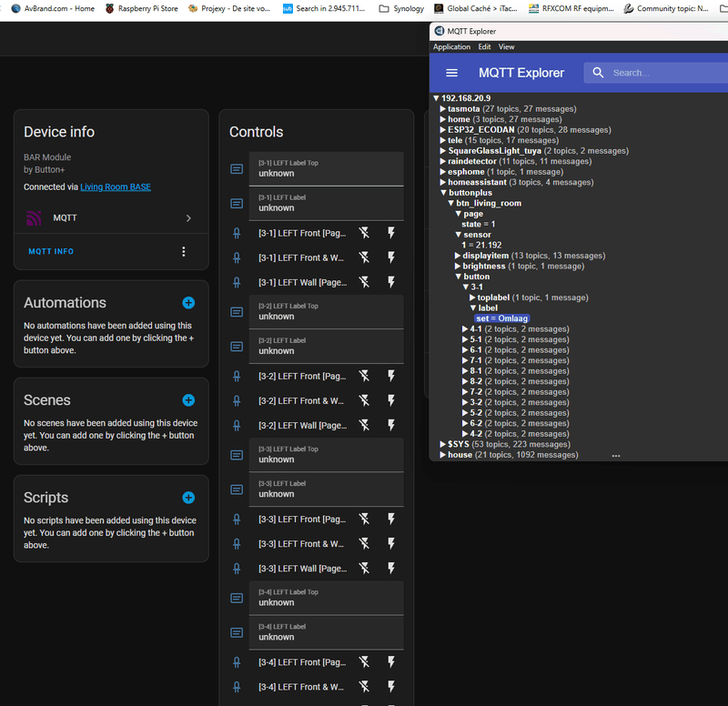728x706 pixels.
Task: Open the Global Caché bookmark
Action: 475,8
